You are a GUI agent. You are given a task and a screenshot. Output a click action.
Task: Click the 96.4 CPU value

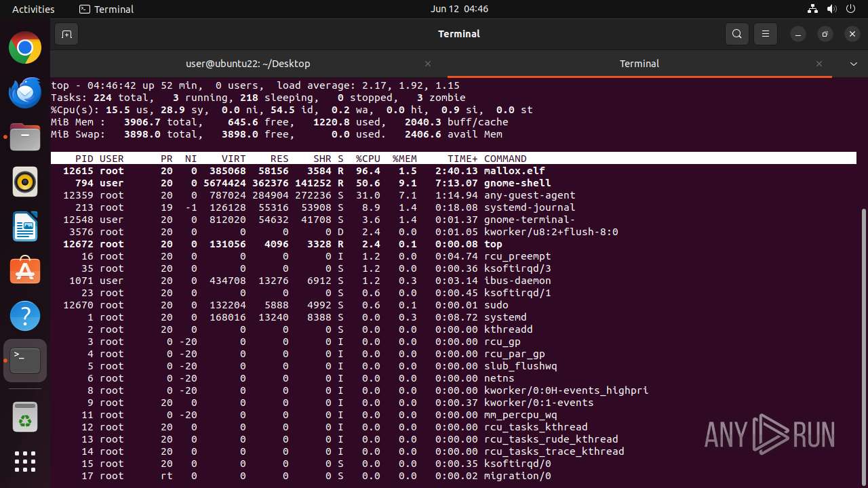coord(368,171)
